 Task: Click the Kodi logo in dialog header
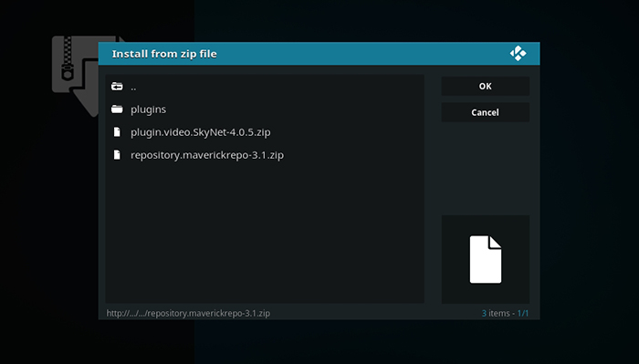tap(518, 53)
